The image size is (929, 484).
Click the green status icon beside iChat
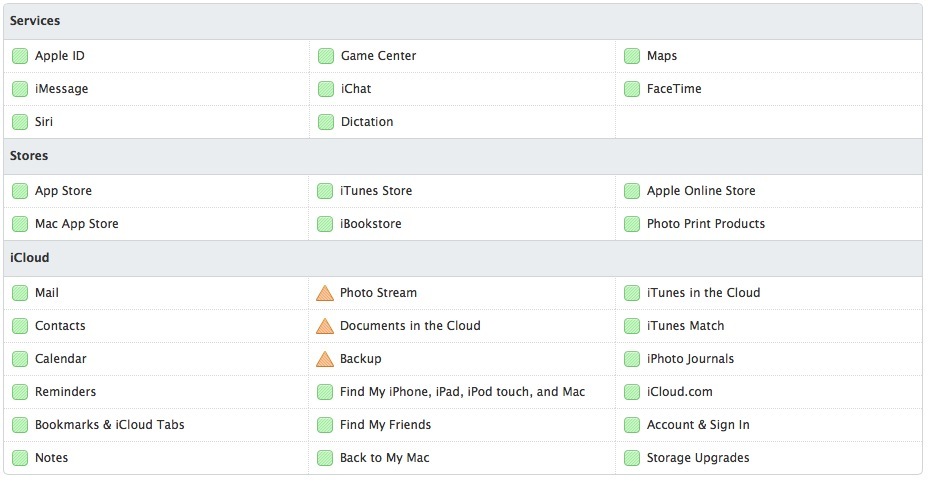[326, 89]
